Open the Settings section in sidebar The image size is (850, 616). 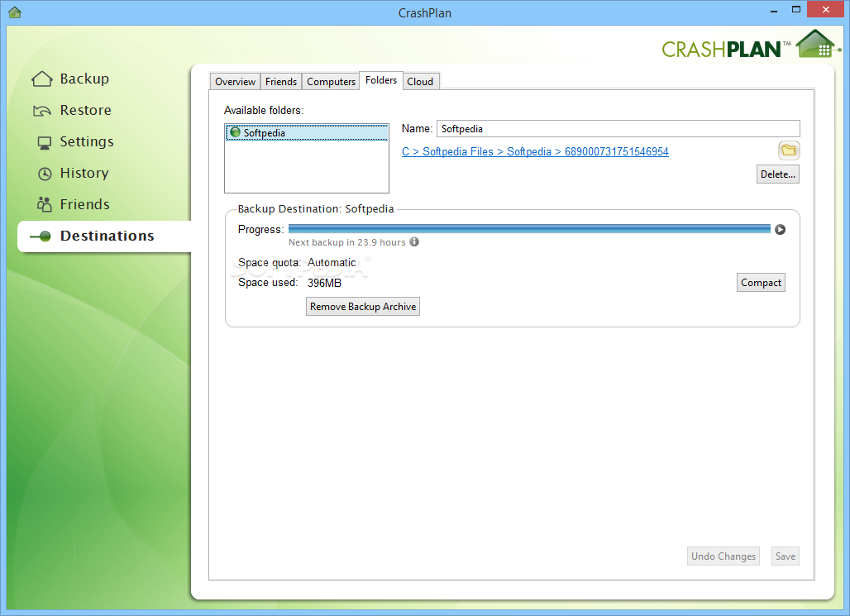click(x=74, y=141)
